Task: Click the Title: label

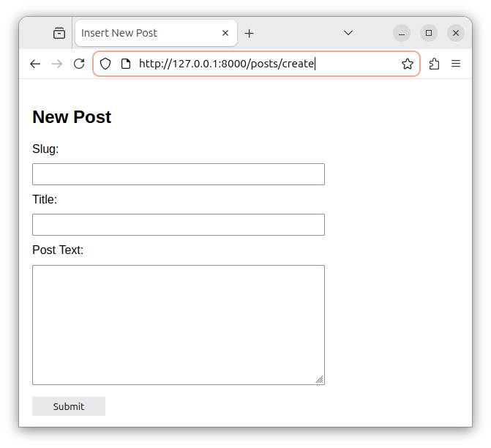Action: click(45, 200)
